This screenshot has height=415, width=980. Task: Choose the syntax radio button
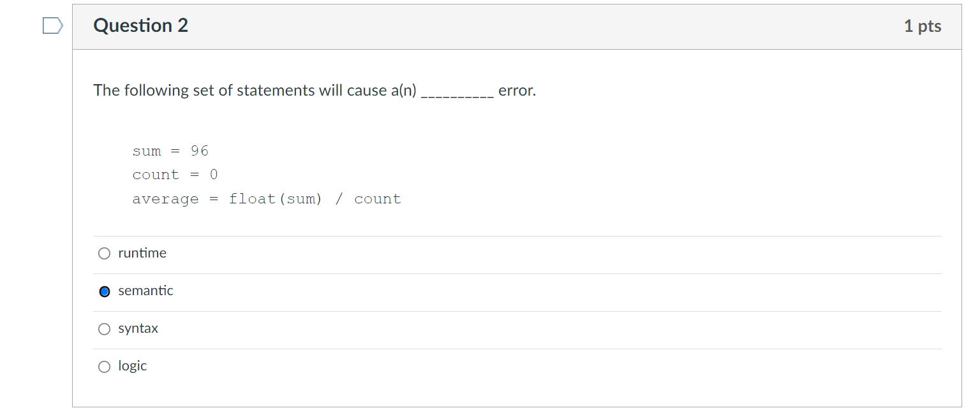point(103,328)
